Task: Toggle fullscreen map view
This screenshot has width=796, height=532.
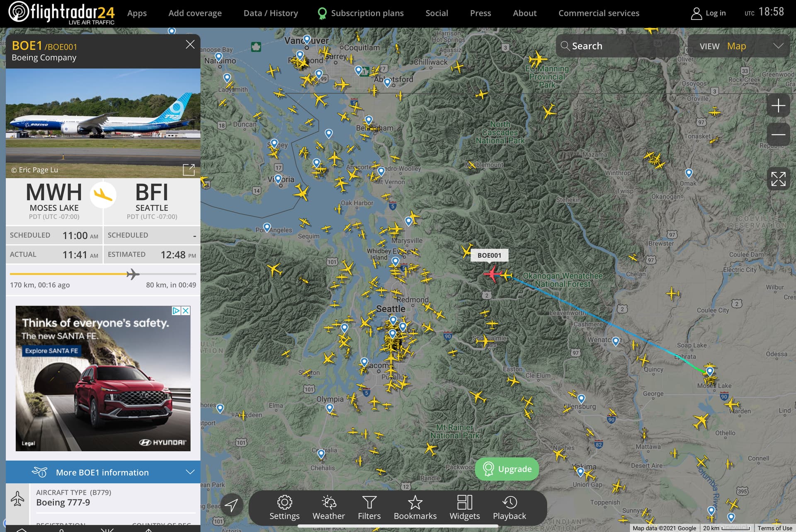Action: (778, 179)
